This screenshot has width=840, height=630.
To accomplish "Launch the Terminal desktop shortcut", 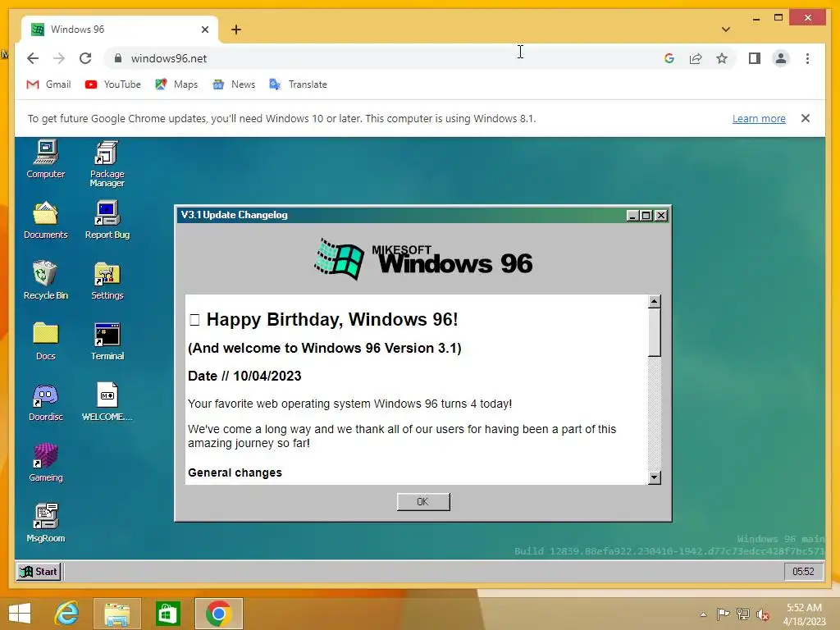I will (107, 340).
